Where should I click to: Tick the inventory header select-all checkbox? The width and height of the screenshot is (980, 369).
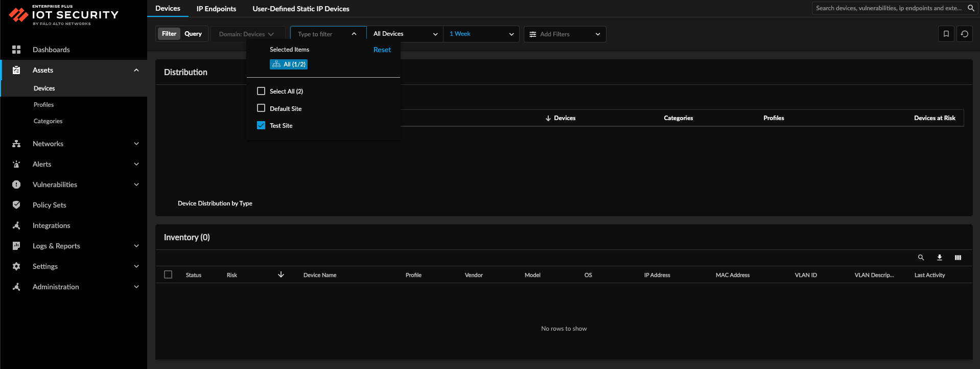coord(168,274)
